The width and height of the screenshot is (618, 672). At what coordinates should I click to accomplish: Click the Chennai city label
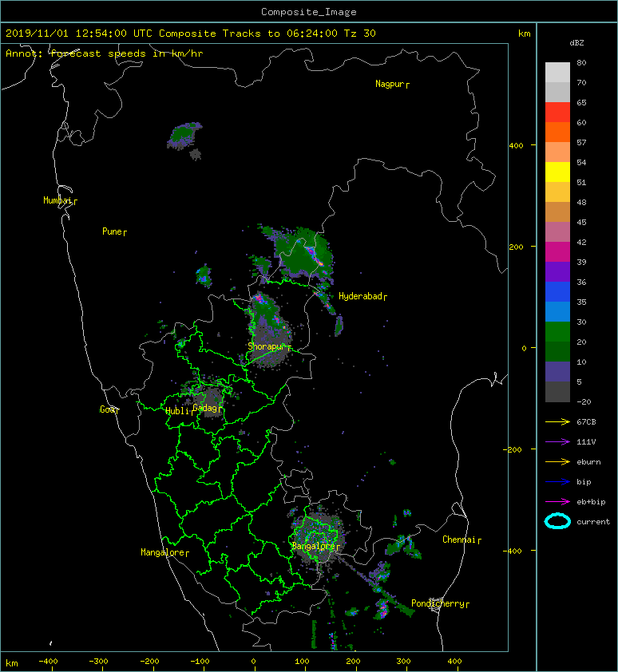462,540
